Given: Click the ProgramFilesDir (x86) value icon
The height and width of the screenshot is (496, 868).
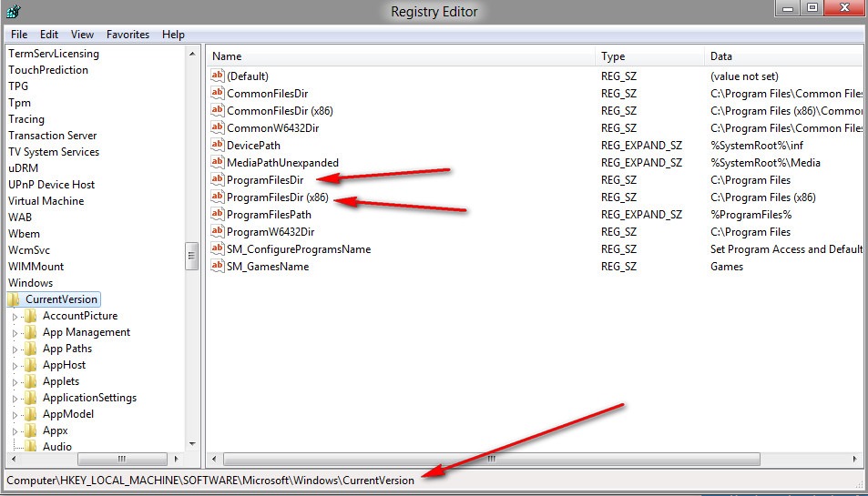Looking at the screenshot, I should pyautogui.click(x=217, y=197).
